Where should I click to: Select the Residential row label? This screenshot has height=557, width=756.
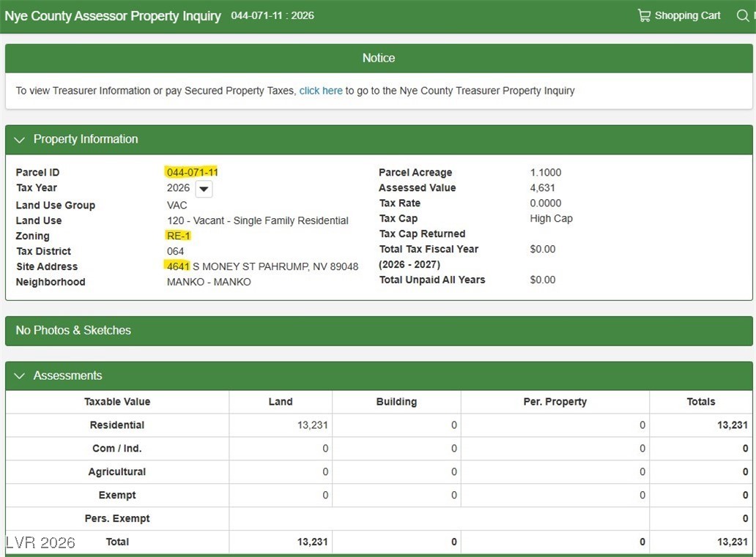pos(117,425)
